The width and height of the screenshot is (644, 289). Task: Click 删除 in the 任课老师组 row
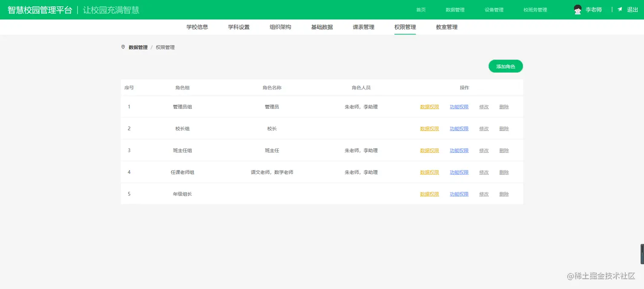click(504, 172)
